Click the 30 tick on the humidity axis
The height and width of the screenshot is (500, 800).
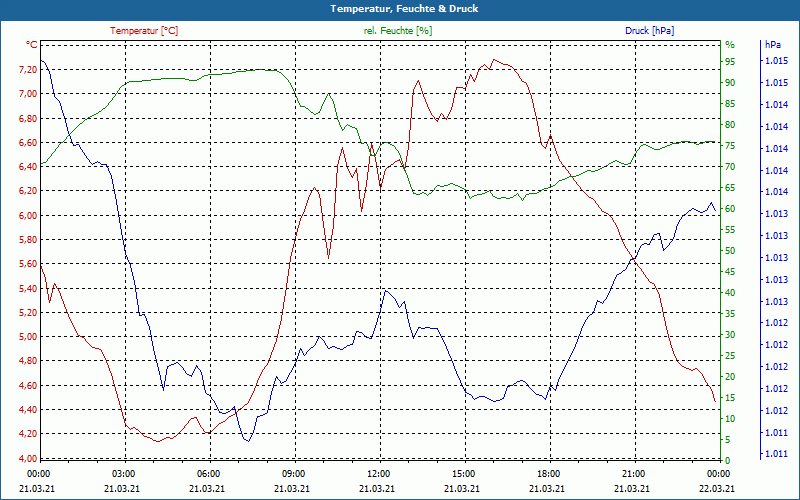(730, 335)
